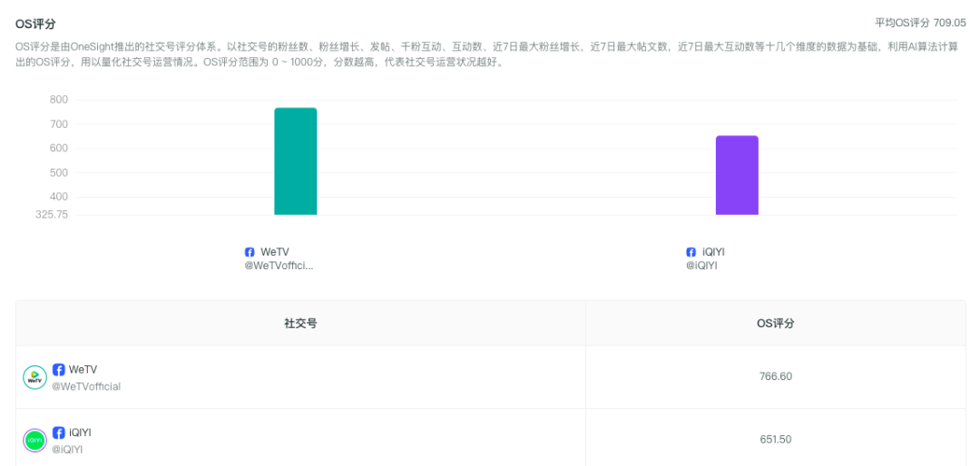Viewport: 980px width, 466px height.
Task: Click the teal WeTV bar in chart
Action: pos(296,161)
